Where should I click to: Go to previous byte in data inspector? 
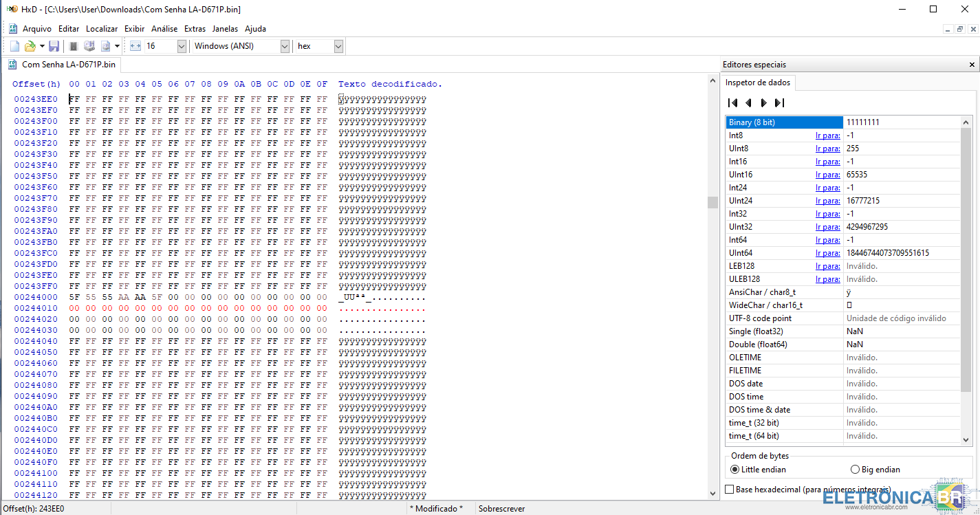coord(748,102)
